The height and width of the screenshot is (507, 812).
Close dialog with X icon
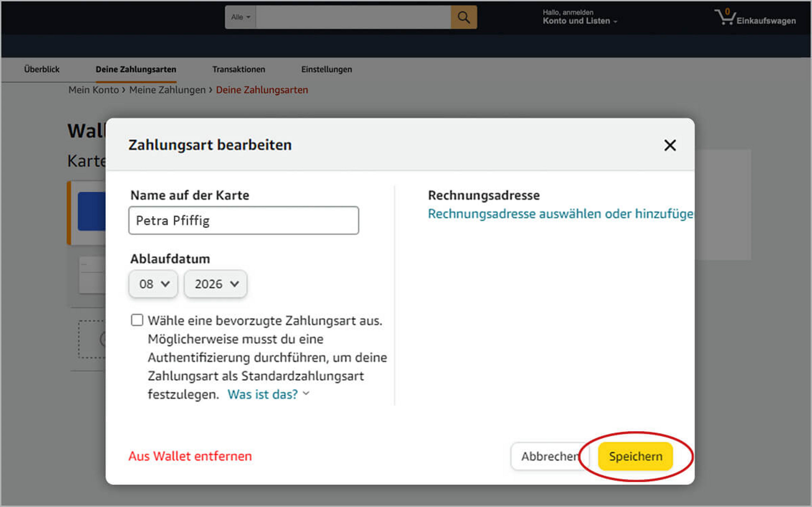point(670,145)
